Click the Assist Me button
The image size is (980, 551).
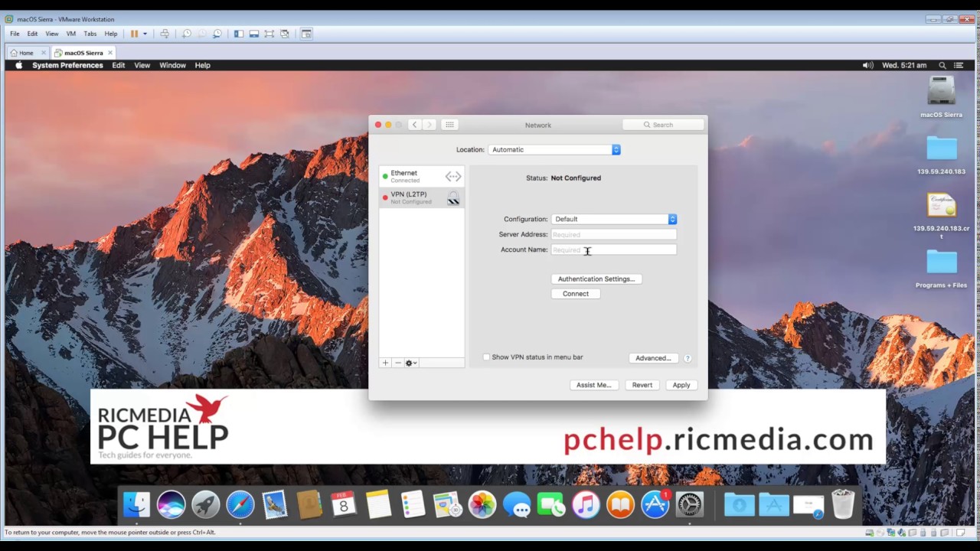[594, 385]
